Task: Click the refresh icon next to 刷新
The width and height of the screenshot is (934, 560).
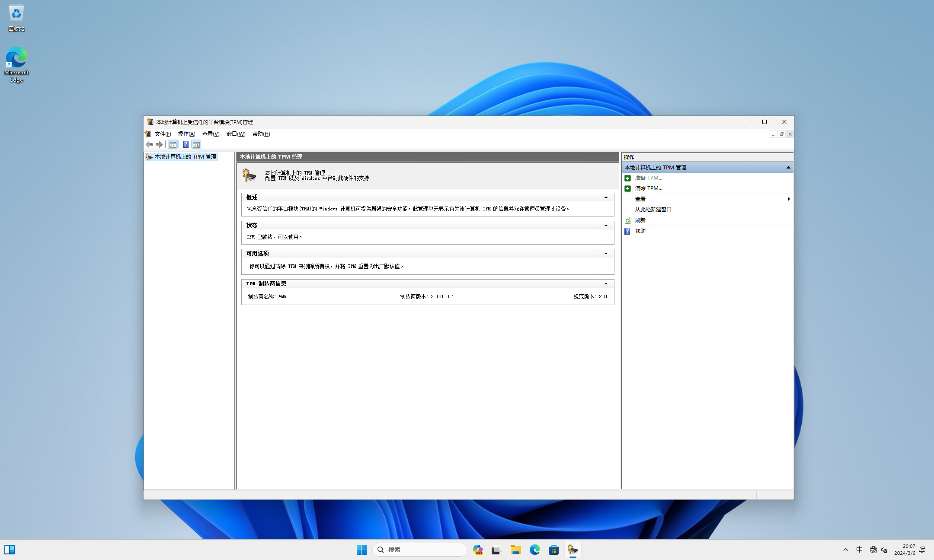Action: [628, 220]
